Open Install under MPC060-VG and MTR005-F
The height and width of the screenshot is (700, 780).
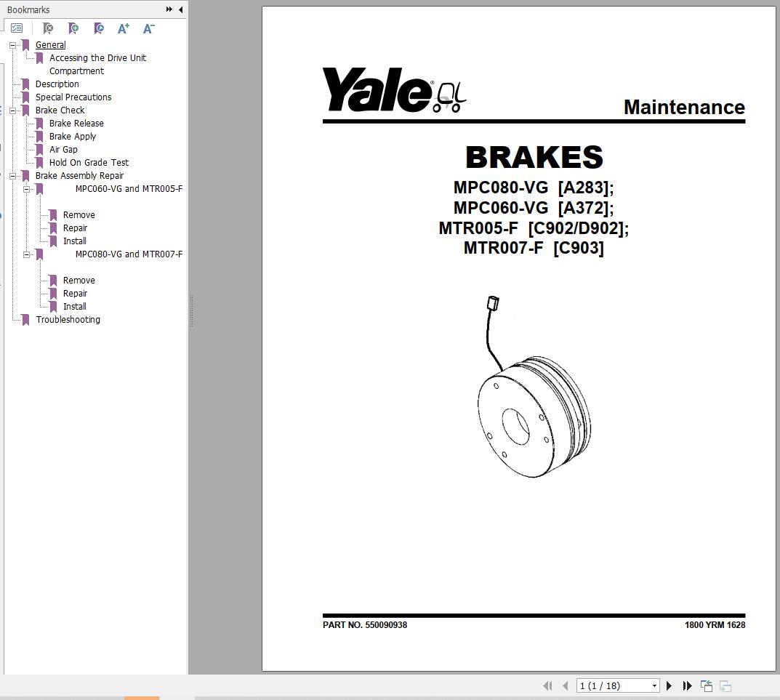pos(74,241)
